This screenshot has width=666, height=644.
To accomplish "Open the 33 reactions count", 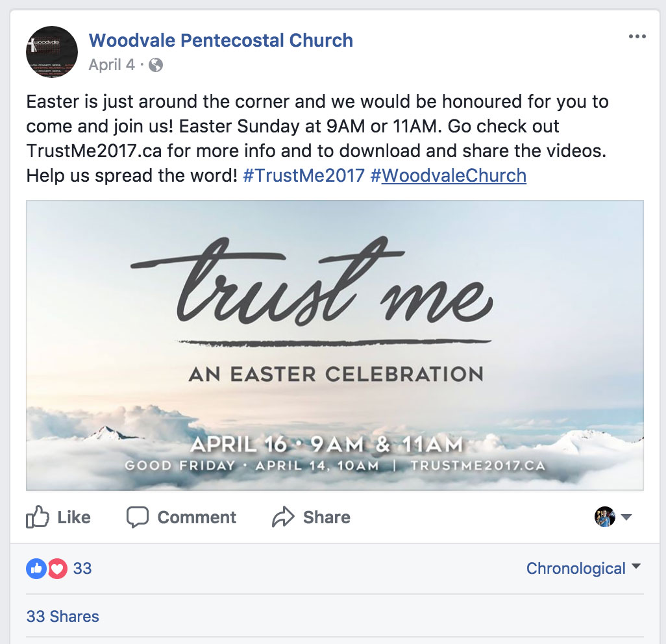I will click(x=82, y=569).
